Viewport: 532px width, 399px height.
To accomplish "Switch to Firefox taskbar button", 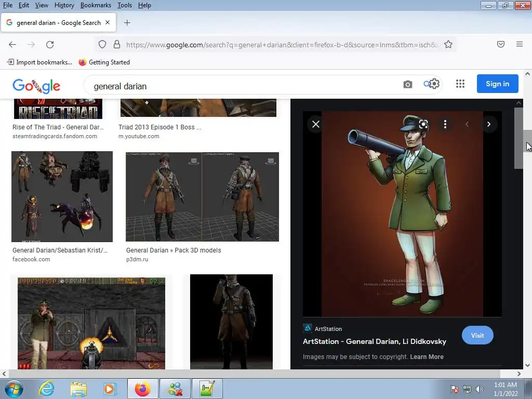I will [143, 389].
